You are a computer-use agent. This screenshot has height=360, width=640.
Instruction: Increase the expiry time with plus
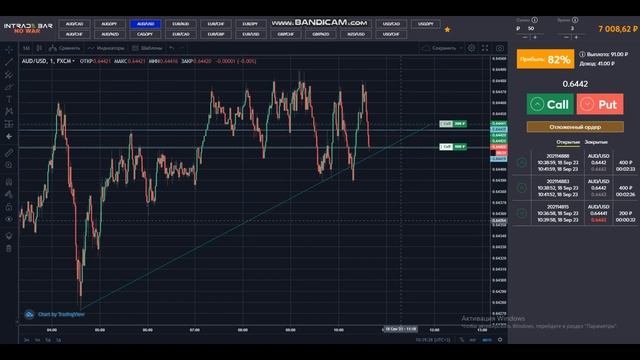pos(576,37)
